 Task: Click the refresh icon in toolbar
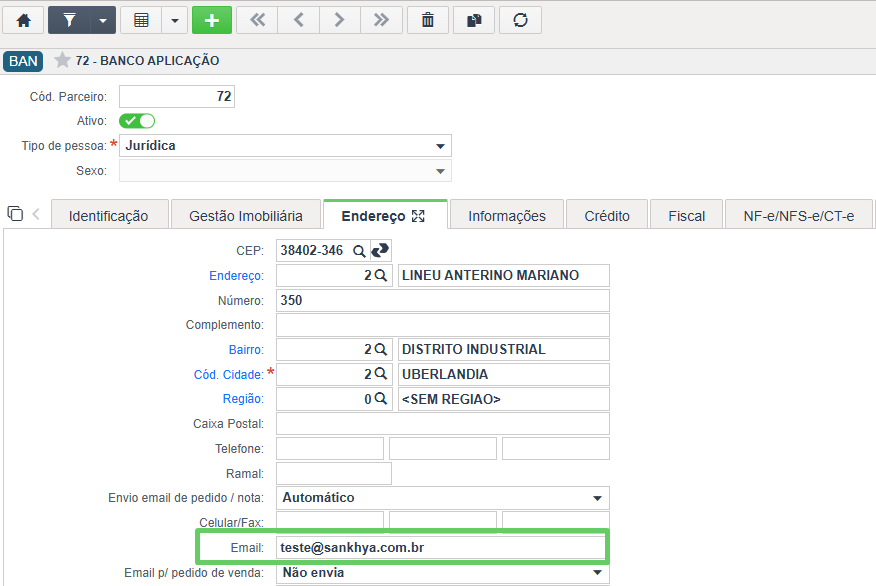click(520, 20)
